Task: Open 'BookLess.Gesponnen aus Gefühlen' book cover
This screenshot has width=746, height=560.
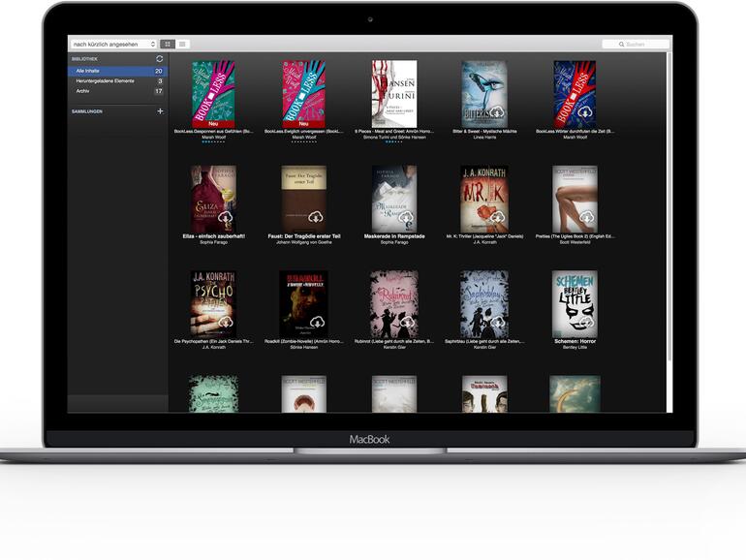Action: [x=213, y=93]
